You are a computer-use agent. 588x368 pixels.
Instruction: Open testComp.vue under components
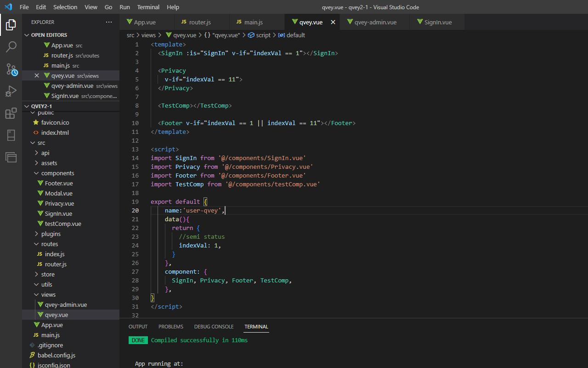[71, 224]
